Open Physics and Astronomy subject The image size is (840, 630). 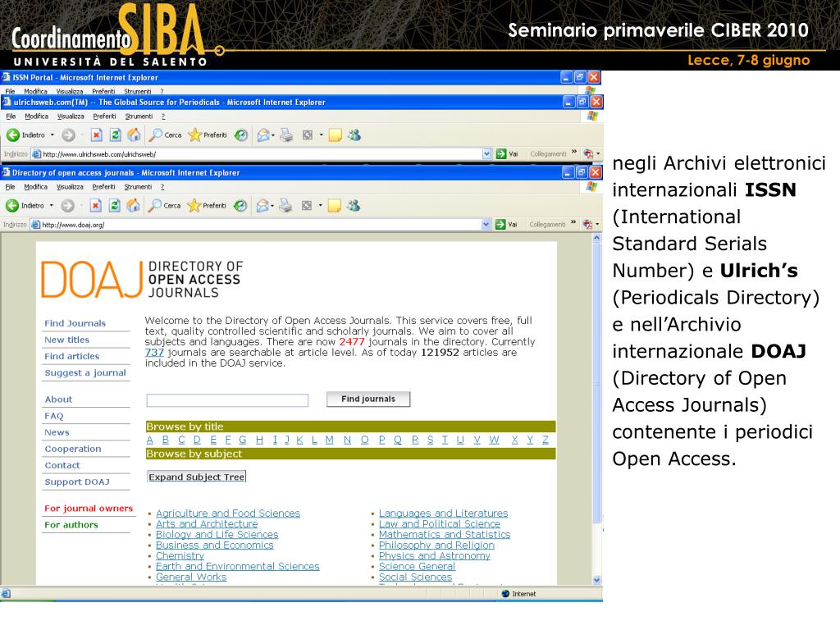(x=435, y=555)
